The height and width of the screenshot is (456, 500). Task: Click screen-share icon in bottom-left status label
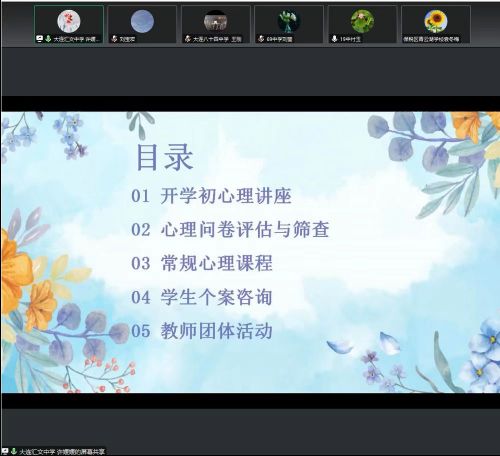point(5,451)
